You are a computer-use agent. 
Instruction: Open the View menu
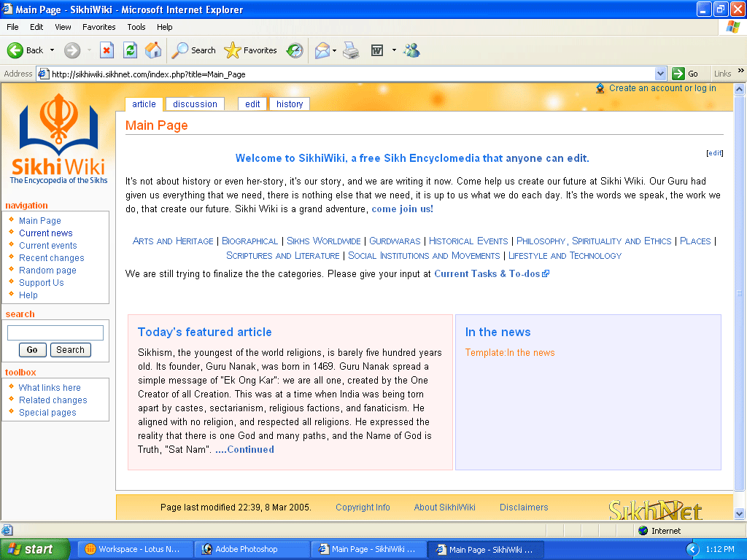point(63,27)
